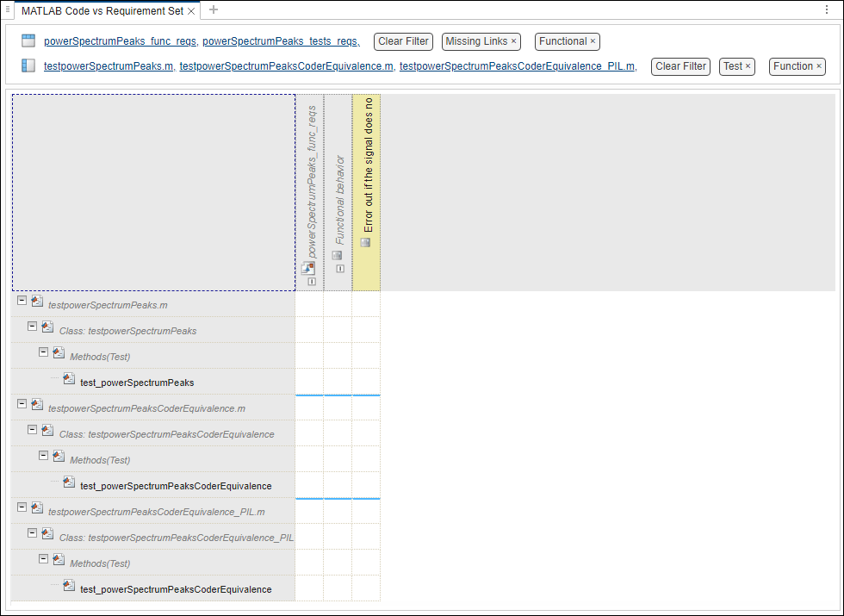Click the upper Clear Filter button
Viewport: 844px width, 616px height.
403,41
